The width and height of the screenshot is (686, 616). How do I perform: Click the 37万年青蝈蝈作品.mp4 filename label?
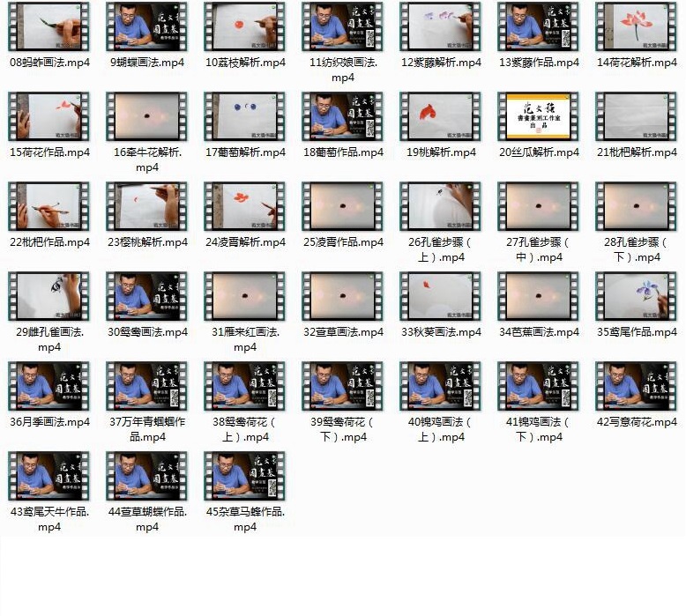147,429
